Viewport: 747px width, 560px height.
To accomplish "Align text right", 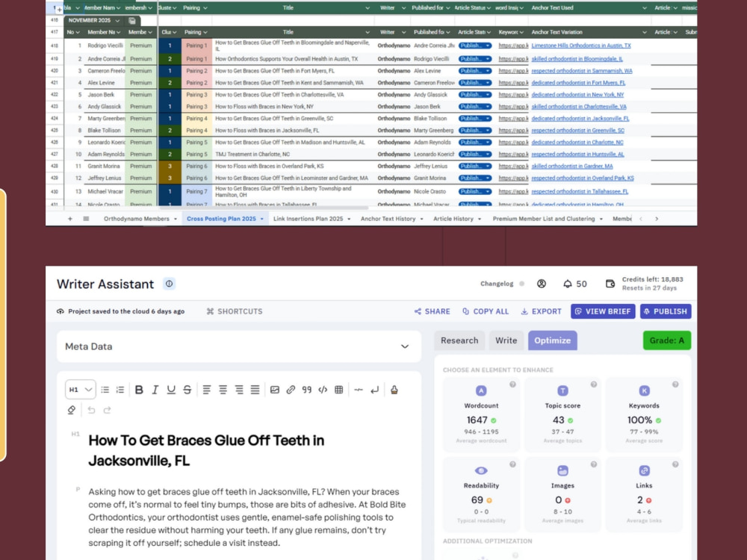I will [239, 390].
